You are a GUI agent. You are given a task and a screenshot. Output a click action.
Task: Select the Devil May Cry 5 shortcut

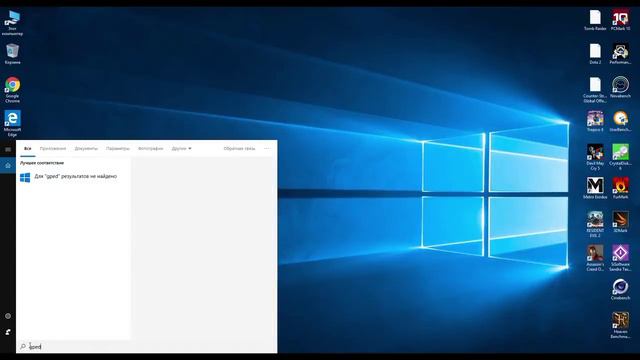pyautogui.click(x=595, y=157)
